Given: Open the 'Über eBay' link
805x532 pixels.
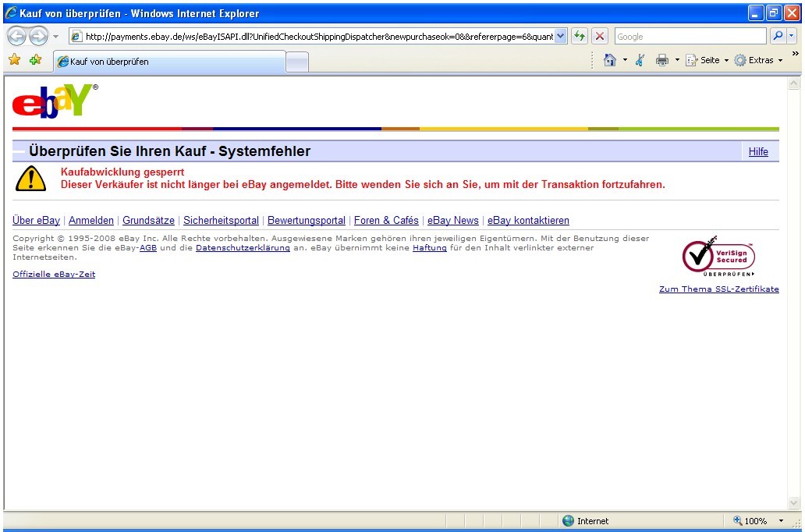Looking at the screenshot, I should coord(36,220).
